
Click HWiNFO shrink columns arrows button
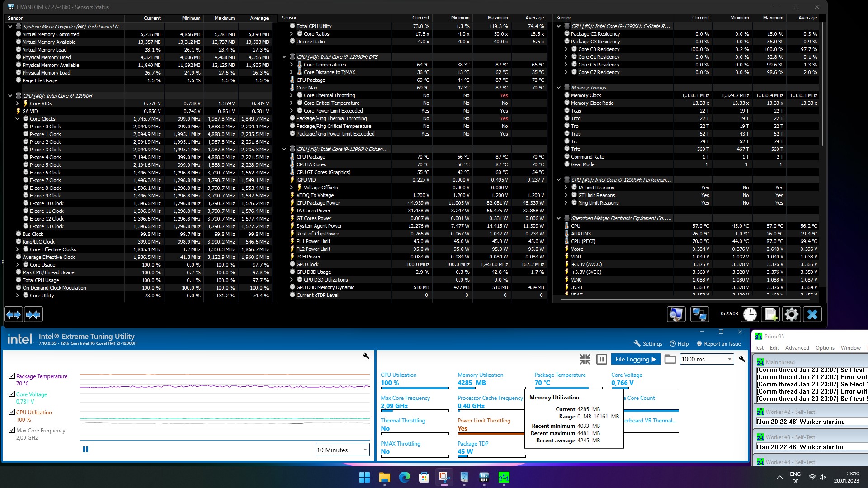[x=33, y=314]
